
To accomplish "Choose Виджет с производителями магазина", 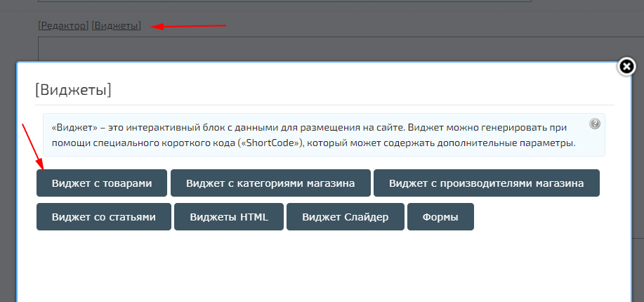I will click(486, 183).
